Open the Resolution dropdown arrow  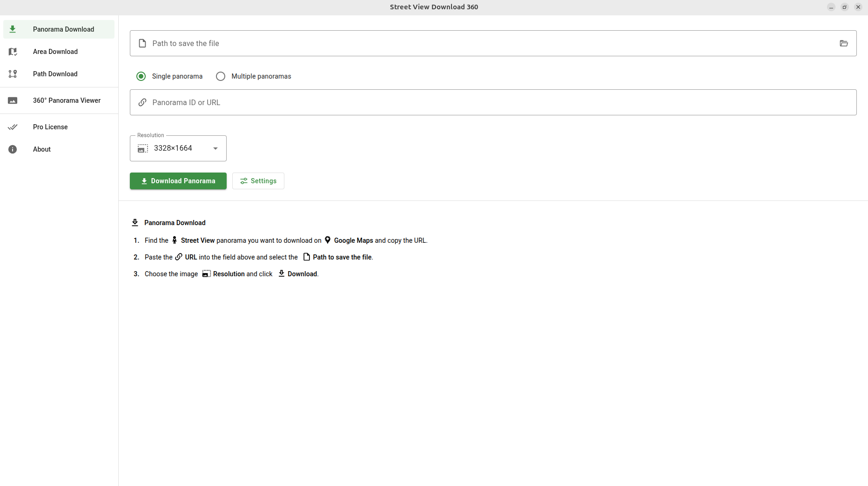pos(215,148)
